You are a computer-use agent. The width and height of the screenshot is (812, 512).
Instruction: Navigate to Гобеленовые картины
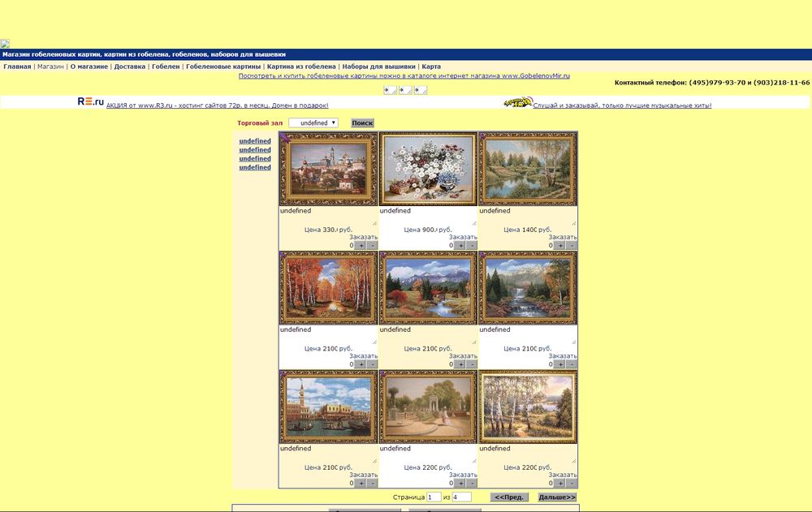(x=223, y=67)
